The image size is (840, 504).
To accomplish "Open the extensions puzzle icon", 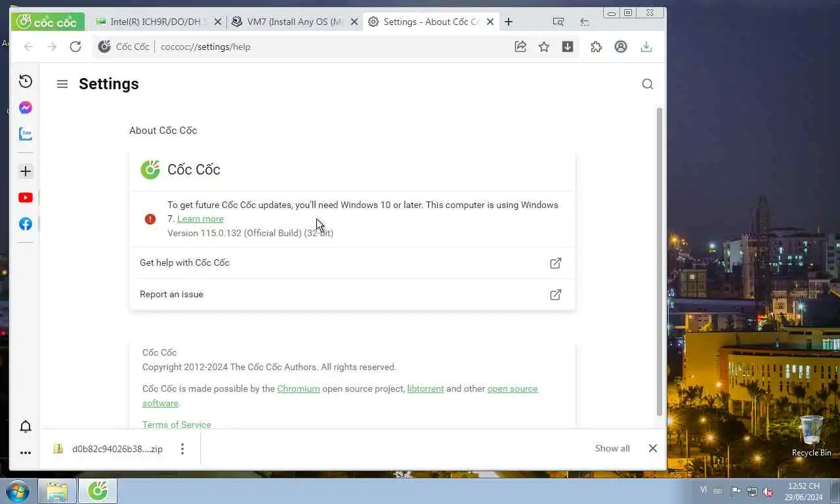I will click(597, 47).
